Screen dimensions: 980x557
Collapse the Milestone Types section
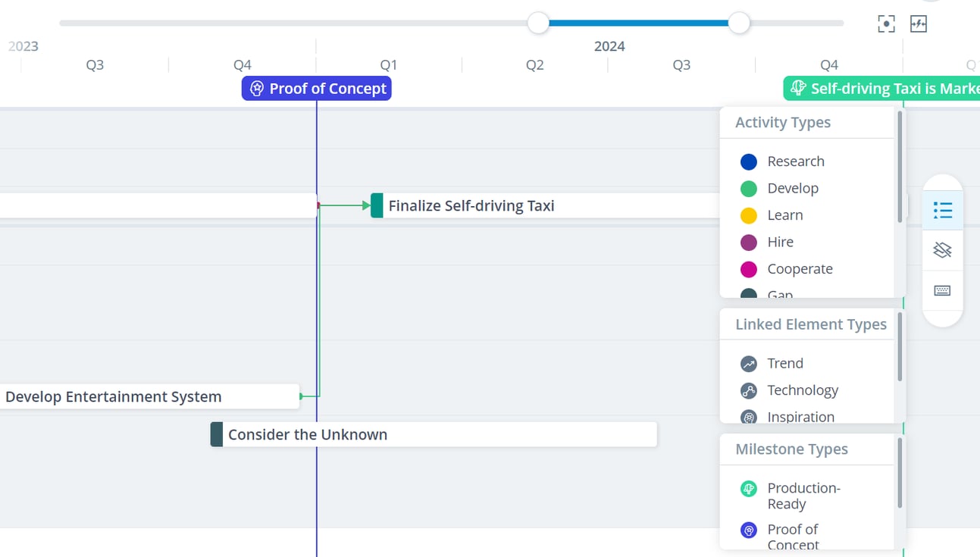point(792,449)
